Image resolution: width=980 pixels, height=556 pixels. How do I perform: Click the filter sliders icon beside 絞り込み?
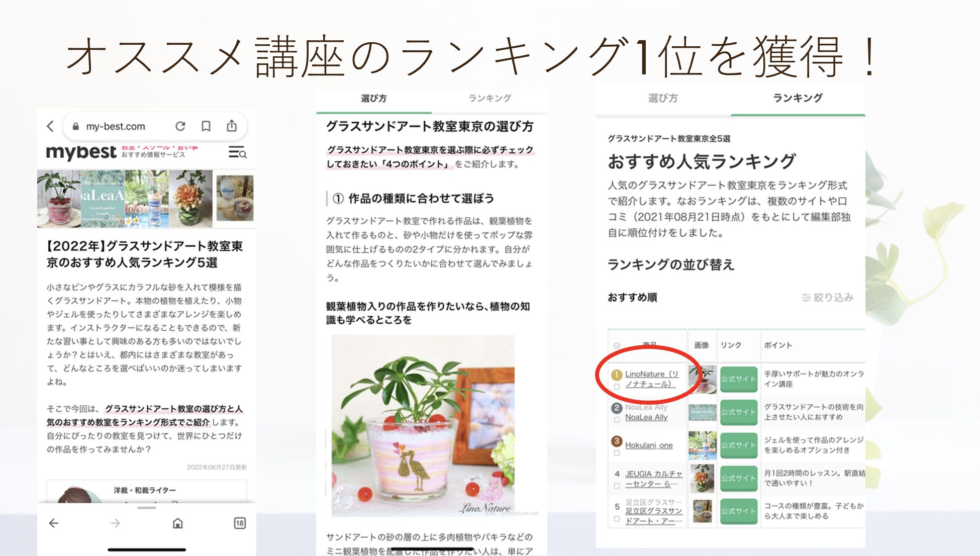pos(806,298)
